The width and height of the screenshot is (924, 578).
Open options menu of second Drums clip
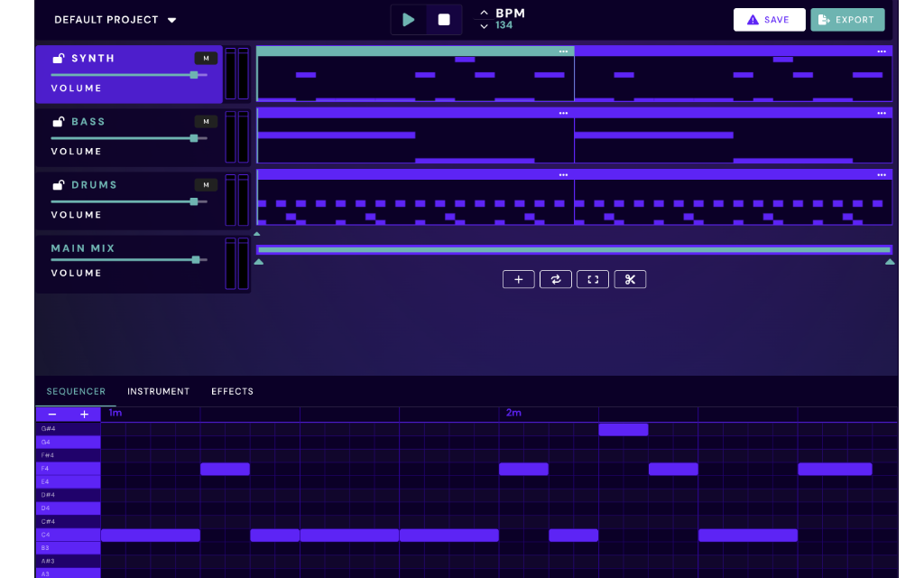[882, 175]
